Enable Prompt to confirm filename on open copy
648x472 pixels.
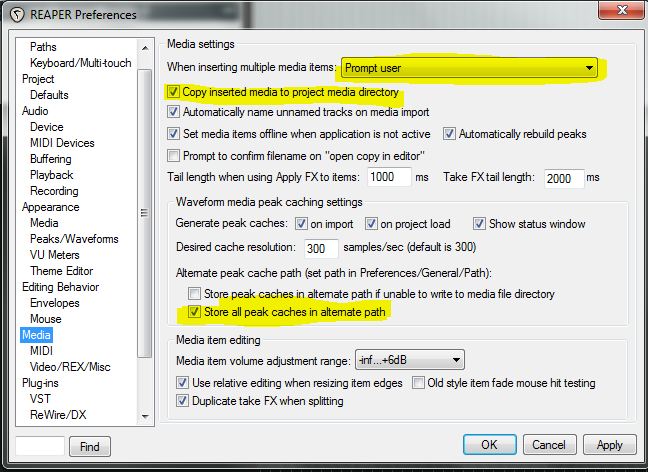pos(173,155)
